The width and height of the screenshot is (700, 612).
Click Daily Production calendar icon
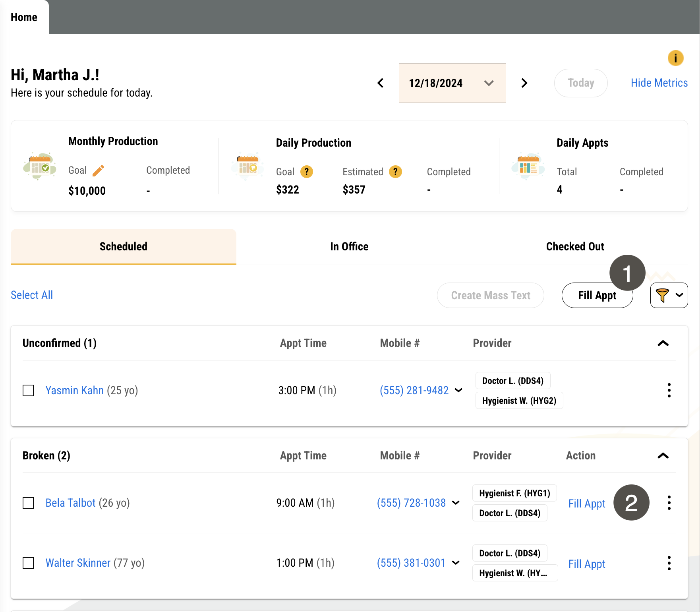tap(247, 166)
